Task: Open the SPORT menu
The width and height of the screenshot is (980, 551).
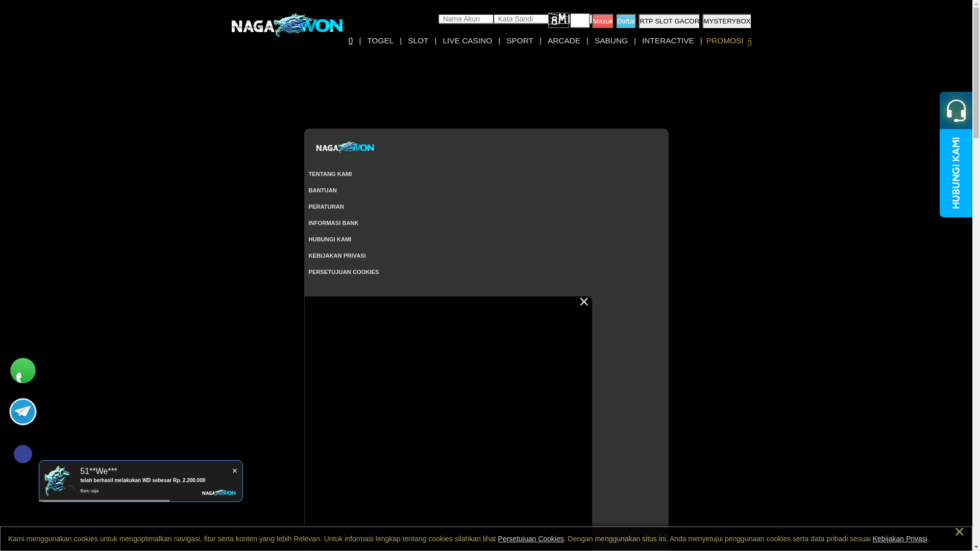Action: 520,41
